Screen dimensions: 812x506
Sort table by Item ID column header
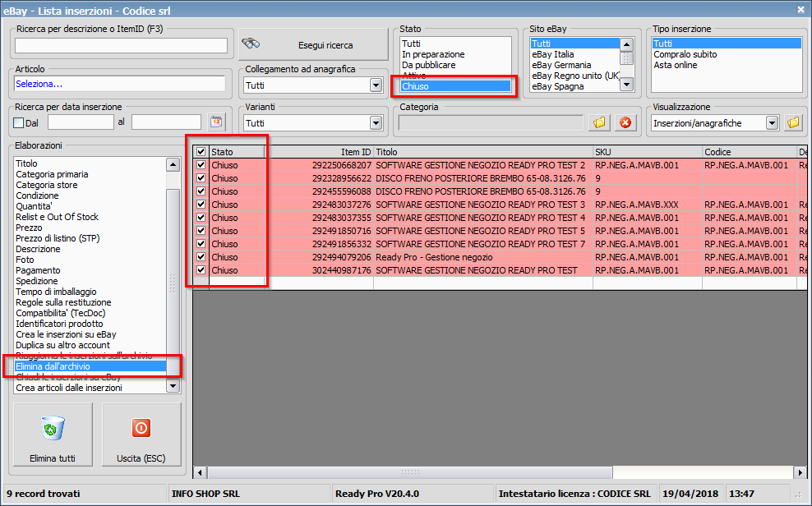click(x=320, y=152)
